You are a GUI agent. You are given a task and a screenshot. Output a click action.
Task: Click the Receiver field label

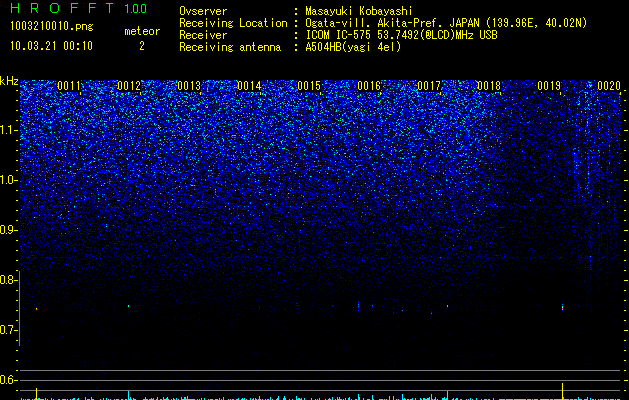[203, 35]
